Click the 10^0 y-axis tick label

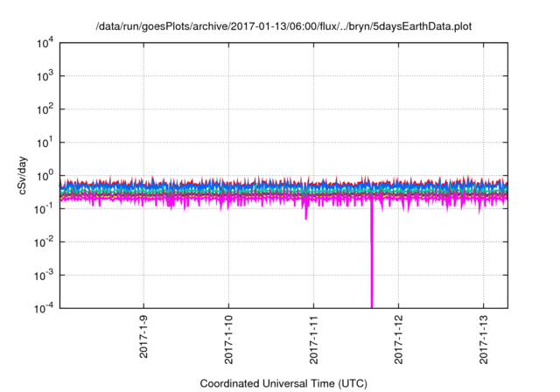click(45, 177)
